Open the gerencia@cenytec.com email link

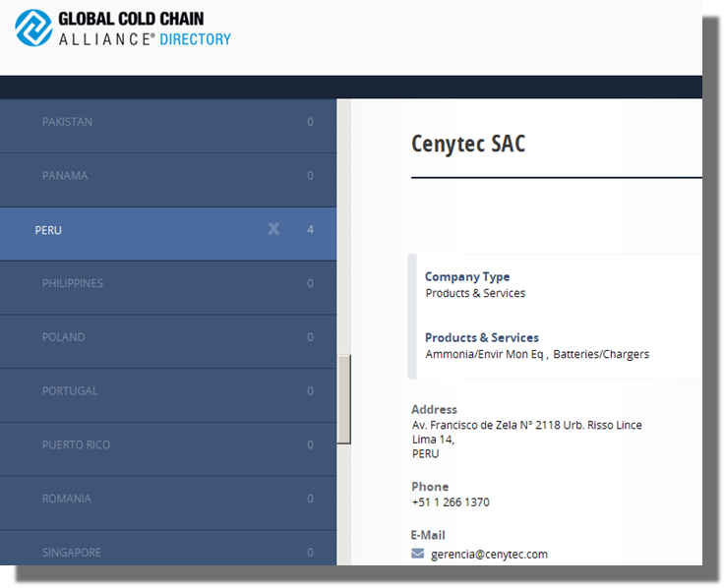(489, 554)
